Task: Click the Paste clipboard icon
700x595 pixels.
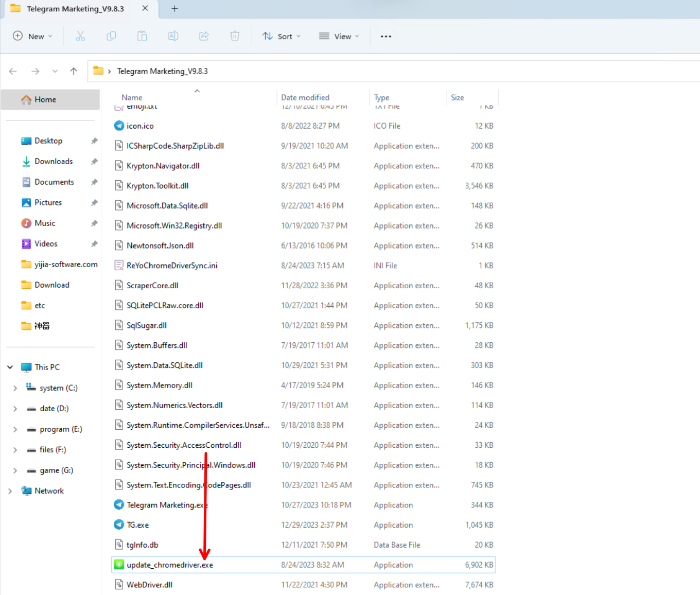Action: point(142,36)
